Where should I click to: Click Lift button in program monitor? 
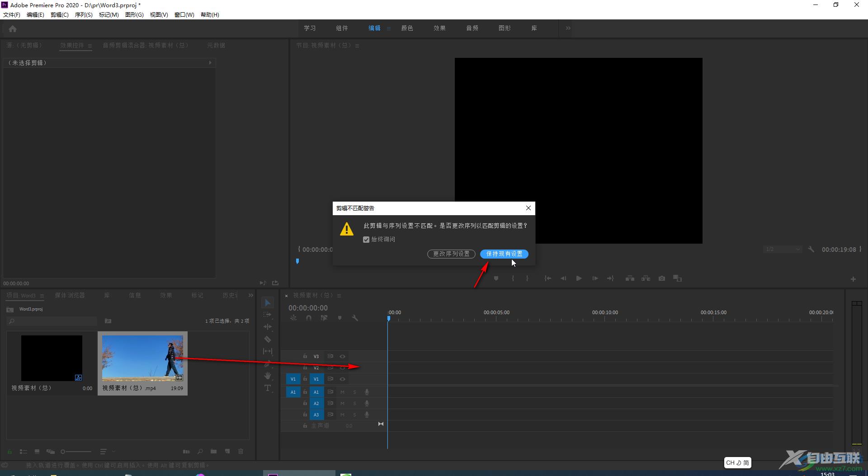point(630,278)
